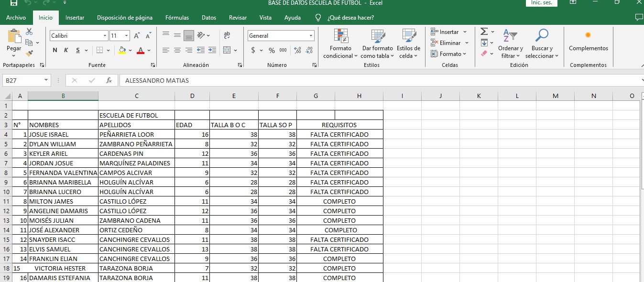This screenshot has height=282, width=644.
Task: Click the Cut scissors icon
Action: tap(29, 32)
